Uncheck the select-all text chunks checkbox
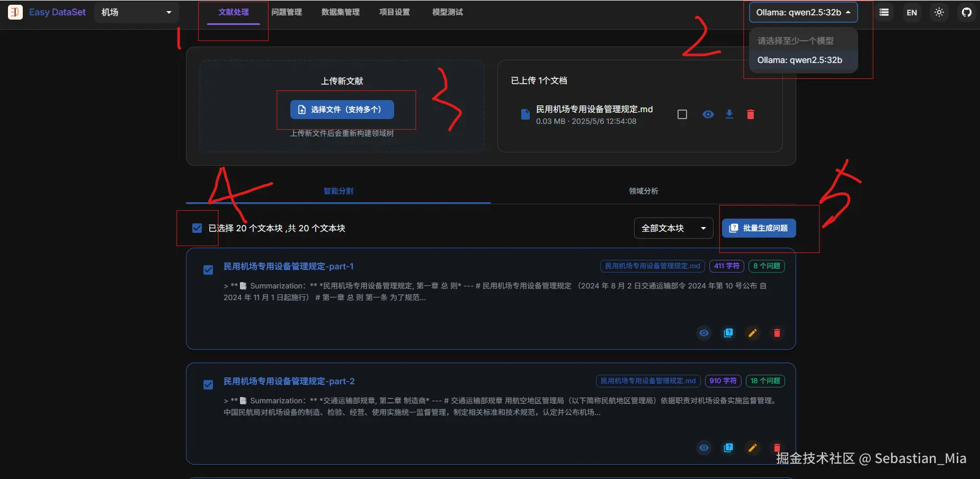This screenshot has height=479, width=980. 197,228
